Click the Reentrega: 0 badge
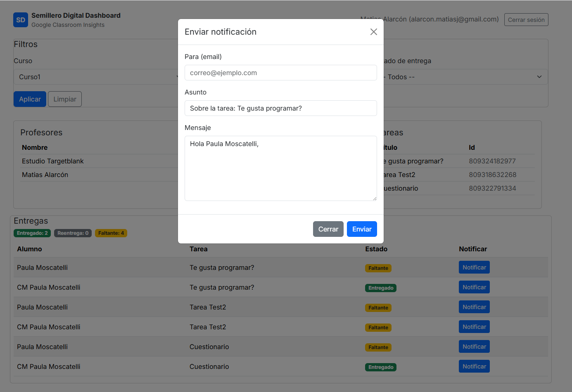Viewport: 572px width, 392px height. pyautogui.click(x=73, y=233)
